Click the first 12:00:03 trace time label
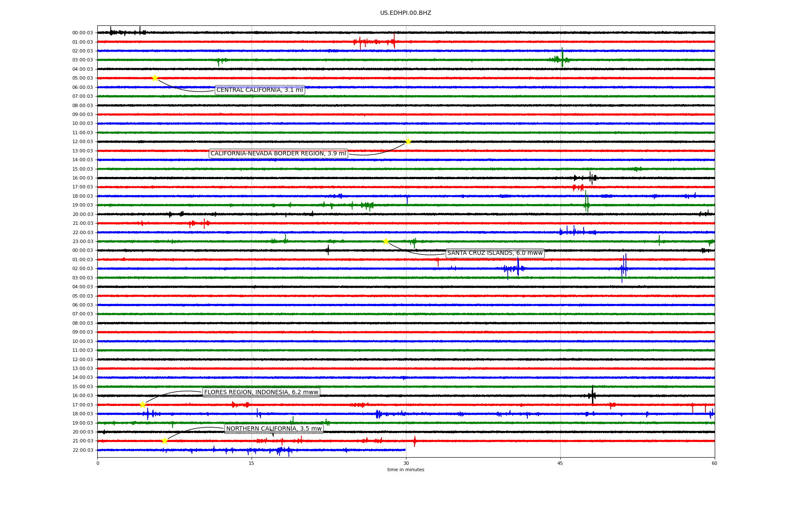Viewport: 812px width, 508px height. pyautogui.click(x=82, y=141)
